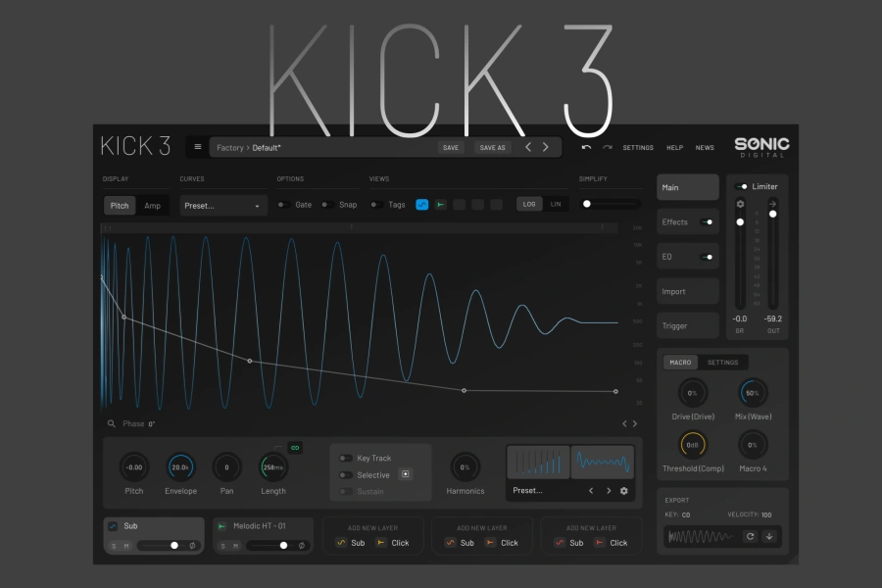Mute the Melodic HT - 01 layer

[235, 546]
